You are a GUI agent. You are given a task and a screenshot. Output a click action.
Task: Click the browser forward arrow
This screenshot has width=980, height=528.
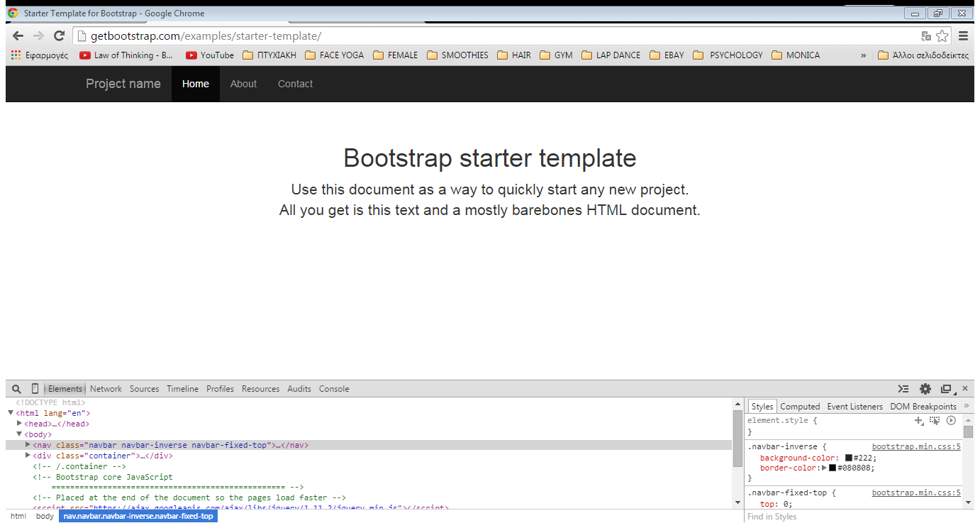click(x=38, y=35)
